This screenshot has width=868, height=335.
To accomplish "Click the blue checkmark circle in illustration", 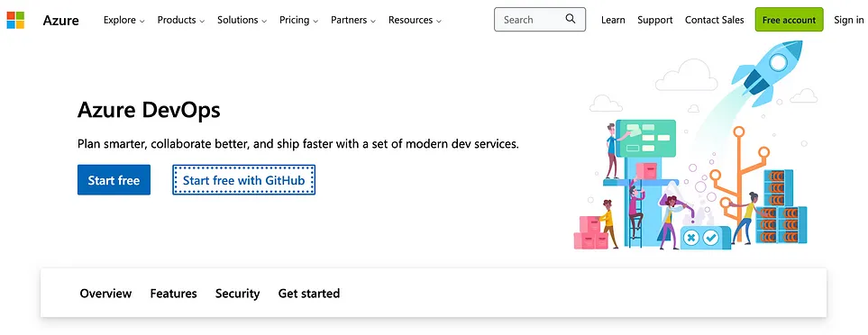I will (710, 239).
